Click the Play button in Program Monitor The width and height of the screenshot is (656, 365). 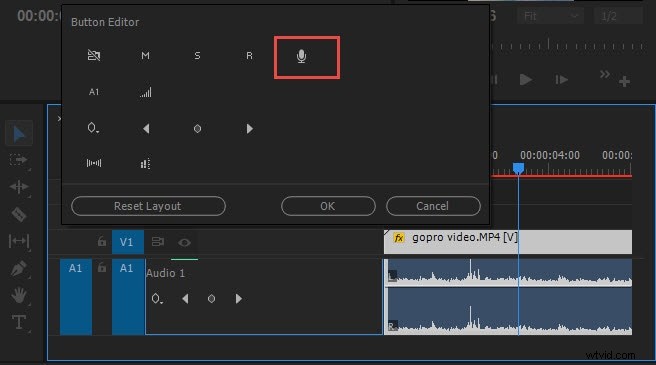tap(525, 80)
